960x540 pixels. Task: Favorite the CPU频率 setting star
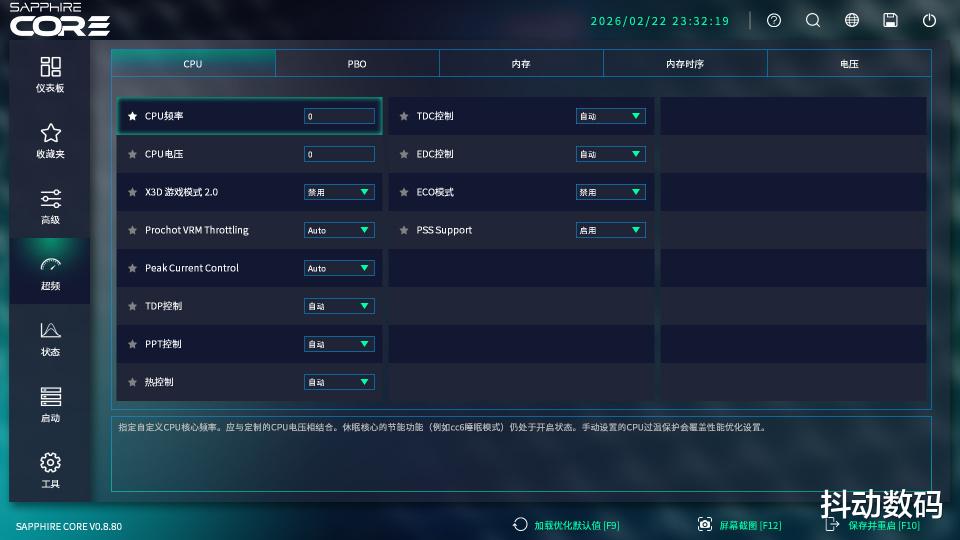[x=132, y=116]
